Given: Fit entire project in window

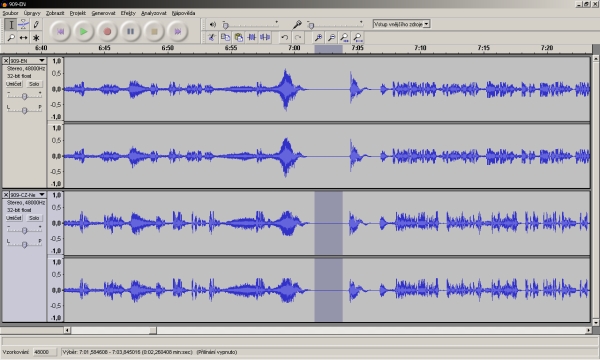Looking at the screenshot, I should (357, 37).
